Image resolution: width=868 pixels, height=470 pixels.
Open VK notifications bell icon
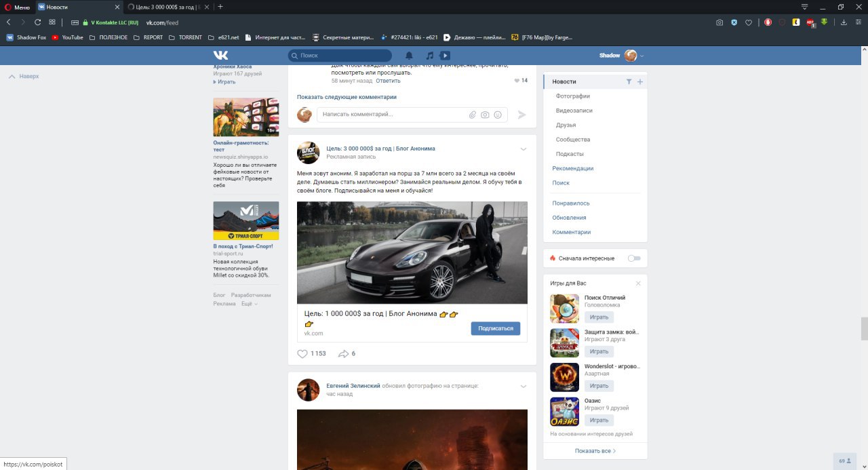point(409,56)
